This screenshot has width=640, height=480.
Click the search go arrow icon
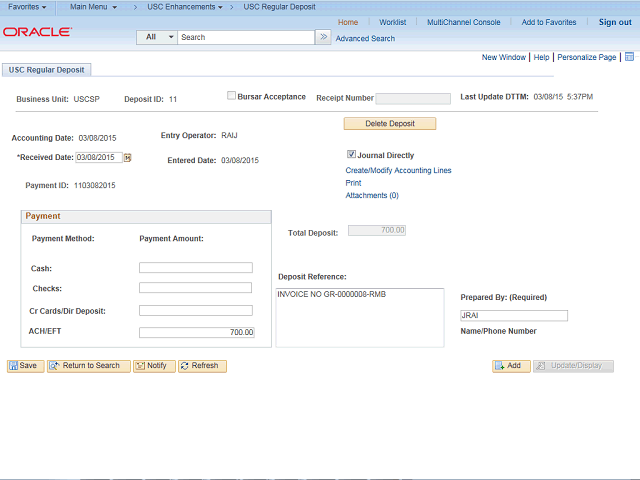tap(323, 37)
